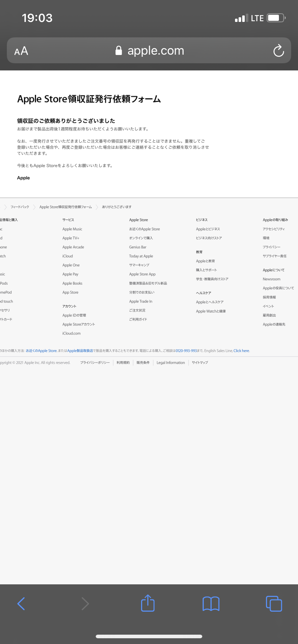
Task: Tap the apple.com address field
Action: [149, 50]
